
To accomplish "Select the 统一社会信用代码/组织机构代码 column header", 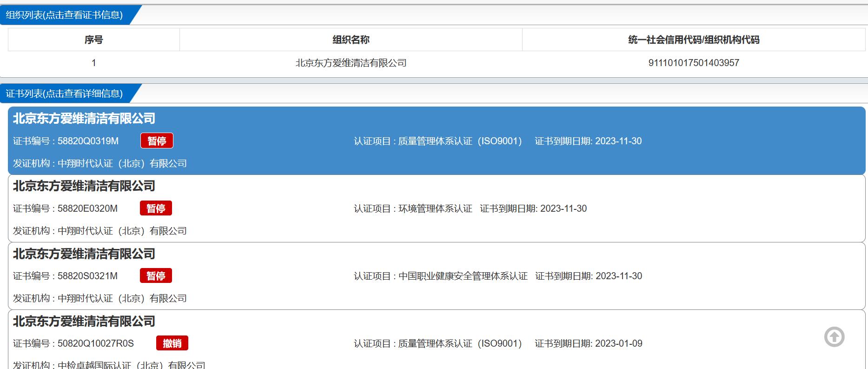I will click(694, 40).
